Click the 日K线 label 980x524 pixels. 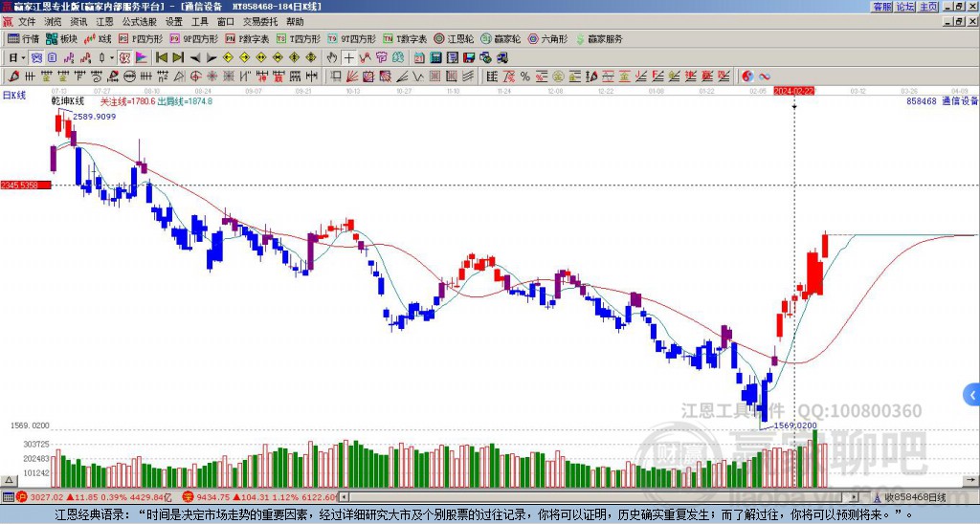14,96
